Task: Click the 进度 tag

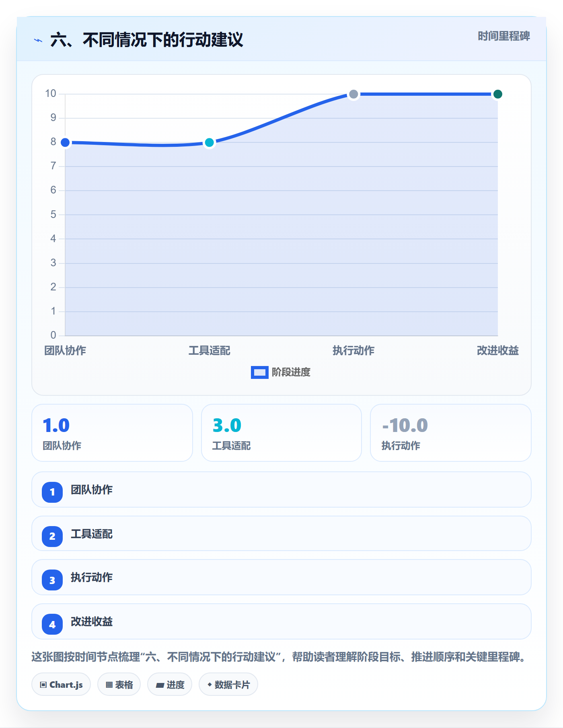Action: point(170,685)
